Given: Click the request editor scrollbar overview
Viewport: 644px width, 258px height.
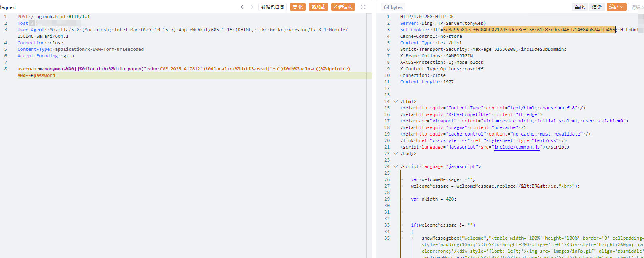Looking at the screenshot, I should [x=369, y=136].
